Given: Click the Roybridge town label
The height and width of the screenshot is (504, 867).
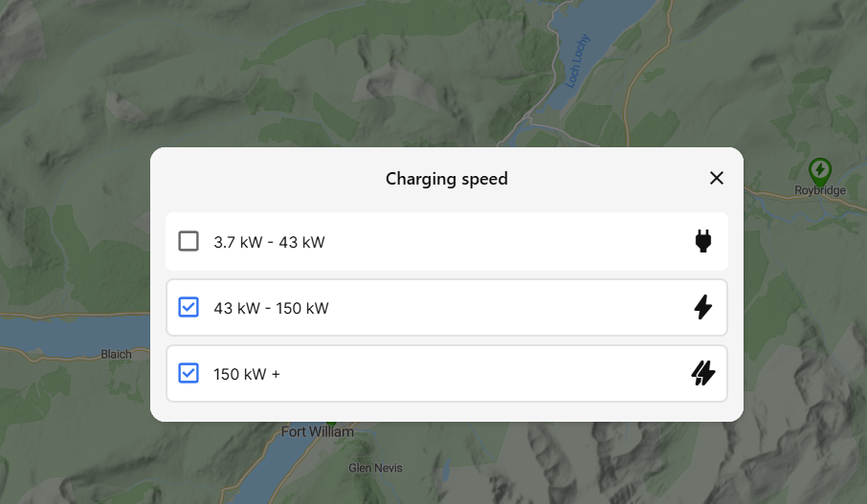Looking at the screenshot, I should coord(820,190).
